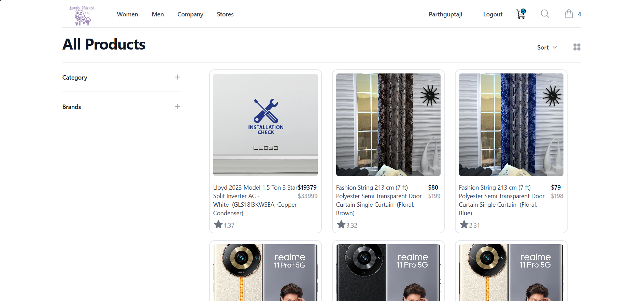Open the Sort dropdown

[x=547, y=47]
